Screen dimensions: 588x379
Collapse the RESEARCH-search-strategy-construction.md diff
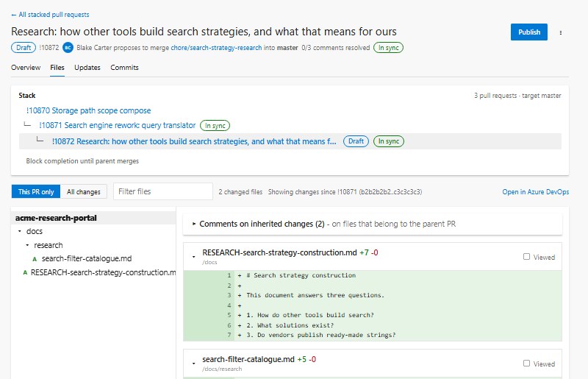click(x=194, y=257)
